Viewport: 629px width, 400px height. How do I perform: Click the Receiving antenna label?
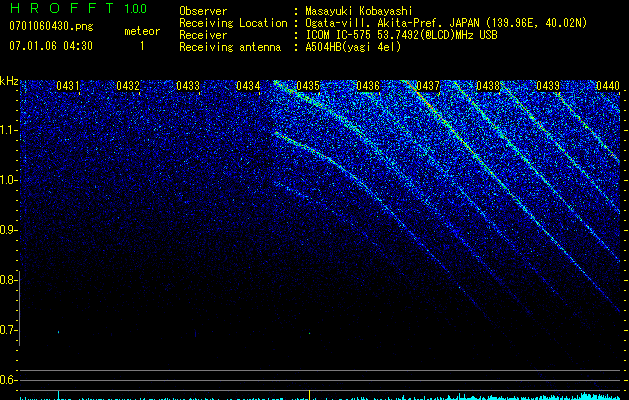[230, 47]
